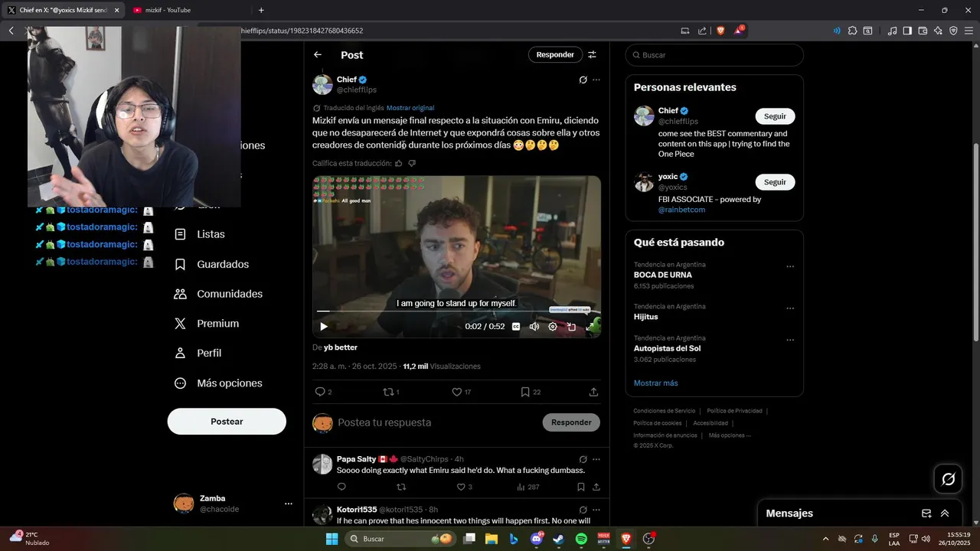Follow yoxic with Seguir button

click(775, 182)
